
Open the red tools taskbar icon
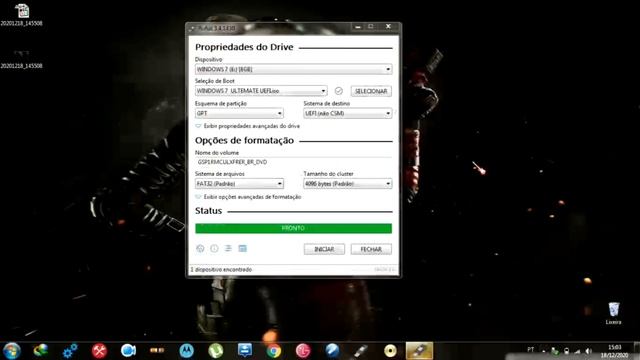point(99,351)
